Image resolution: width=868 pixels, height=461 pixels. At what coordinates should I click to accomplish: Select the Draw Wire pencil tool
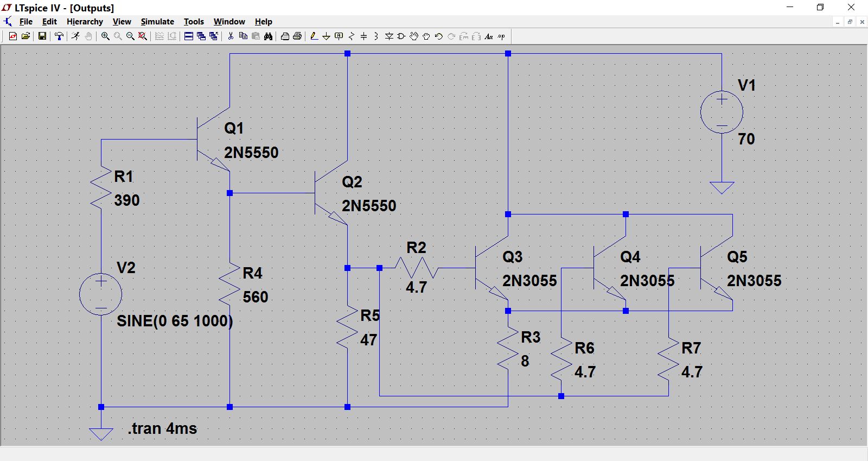314,36
